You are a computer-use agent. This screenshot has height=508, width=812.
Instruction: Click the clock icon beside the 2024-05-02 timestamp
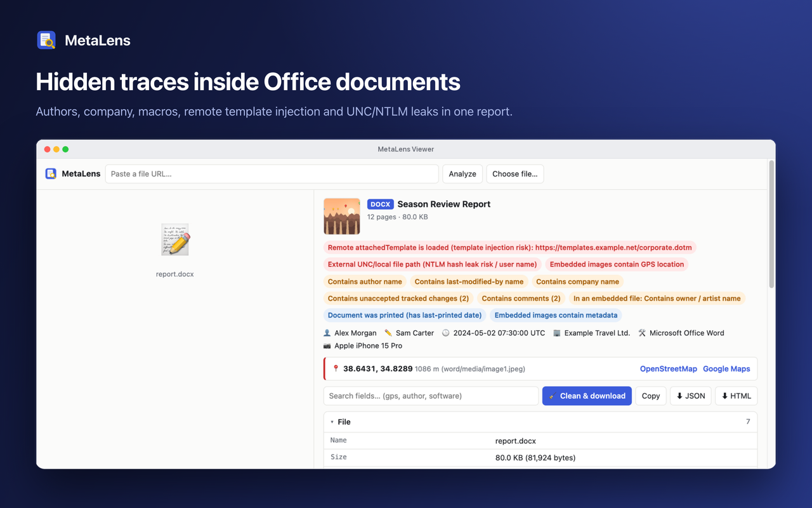pos(445,333)
